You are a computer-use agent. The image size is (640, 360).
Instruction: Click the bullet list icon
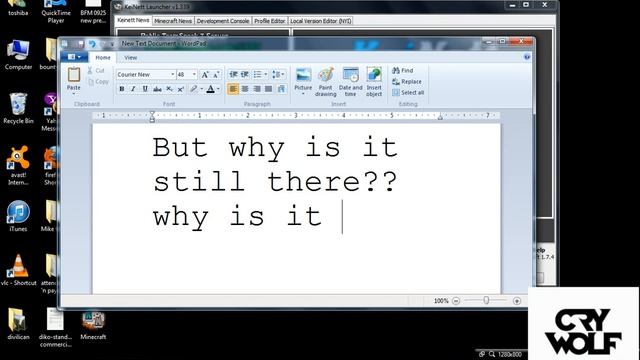(x=258, y=74)
